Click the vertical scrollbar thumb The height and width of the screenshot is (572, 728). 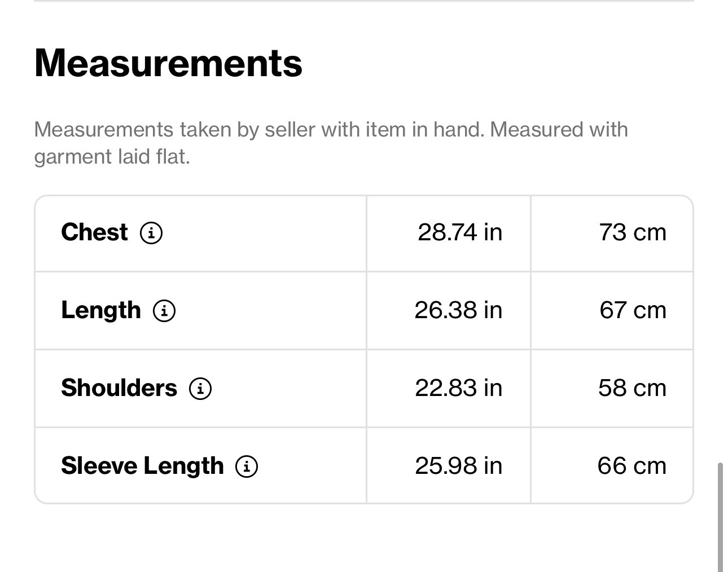coord(720,517)
